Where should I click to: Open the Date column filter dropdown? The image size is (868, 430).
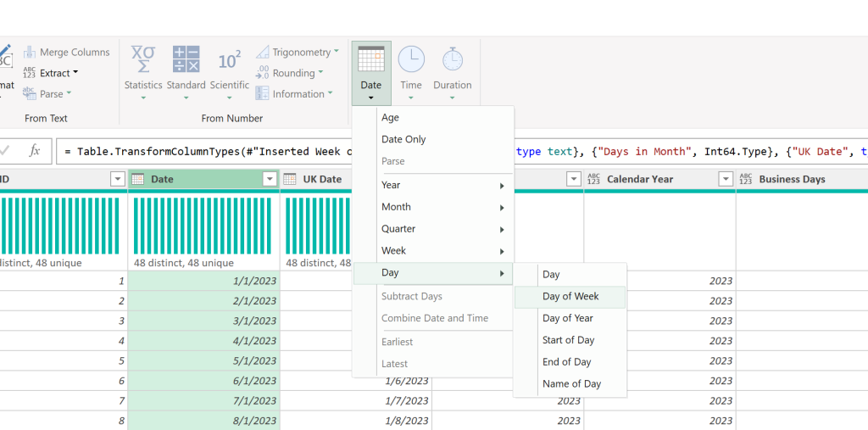click(x=270, y=179)
